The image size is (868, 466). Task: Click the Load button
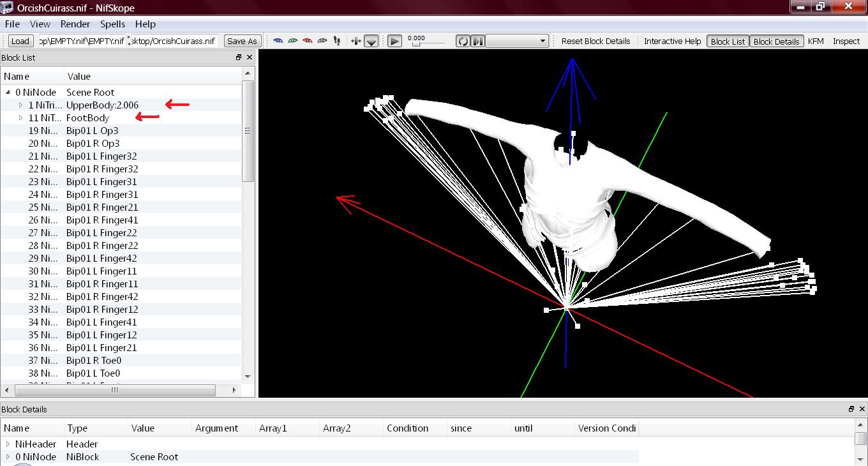click(20, 41)
